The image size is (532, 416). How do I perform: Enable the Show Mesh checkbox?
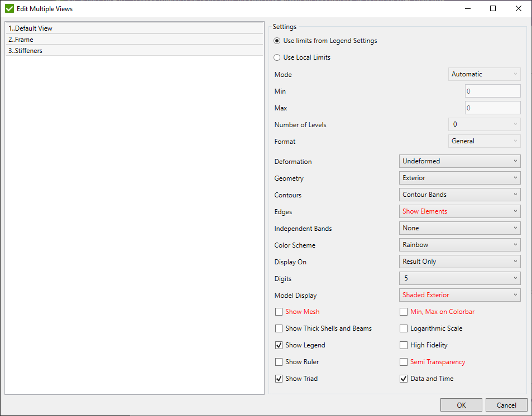(279, 312)
